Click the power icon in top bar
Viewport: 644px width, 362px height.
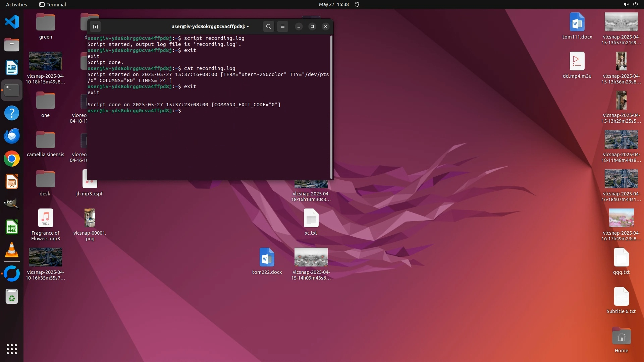(x=635, y=4)
